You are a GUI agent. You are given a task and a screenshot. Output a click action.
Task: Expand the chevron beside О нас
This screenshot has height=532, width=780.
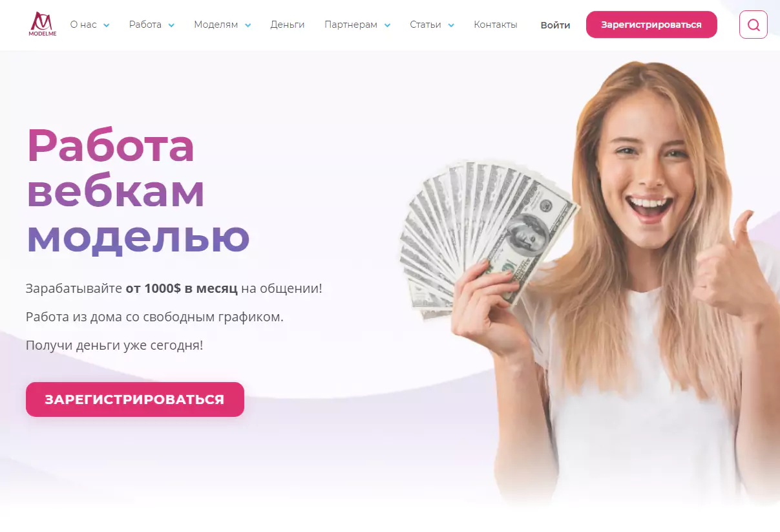pyautogui.click(x=107, y=25)
